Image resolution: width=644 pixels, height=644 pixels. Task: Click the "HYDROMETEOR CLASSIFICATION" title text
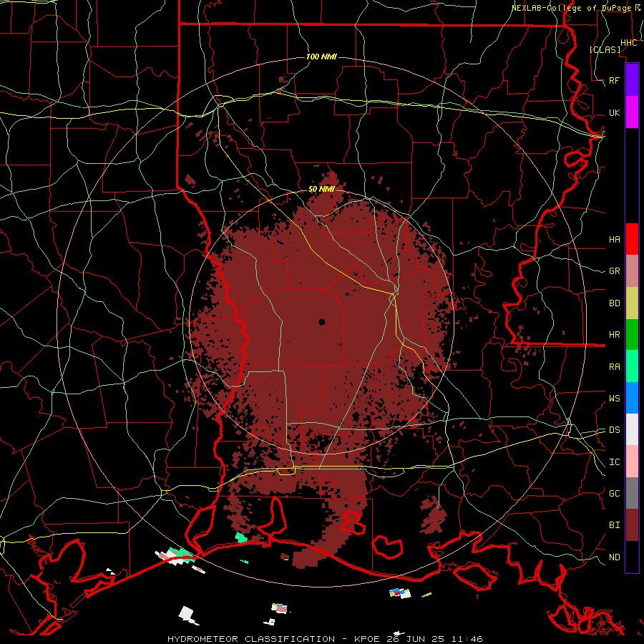pyautogui.click(x=251, y=639)
